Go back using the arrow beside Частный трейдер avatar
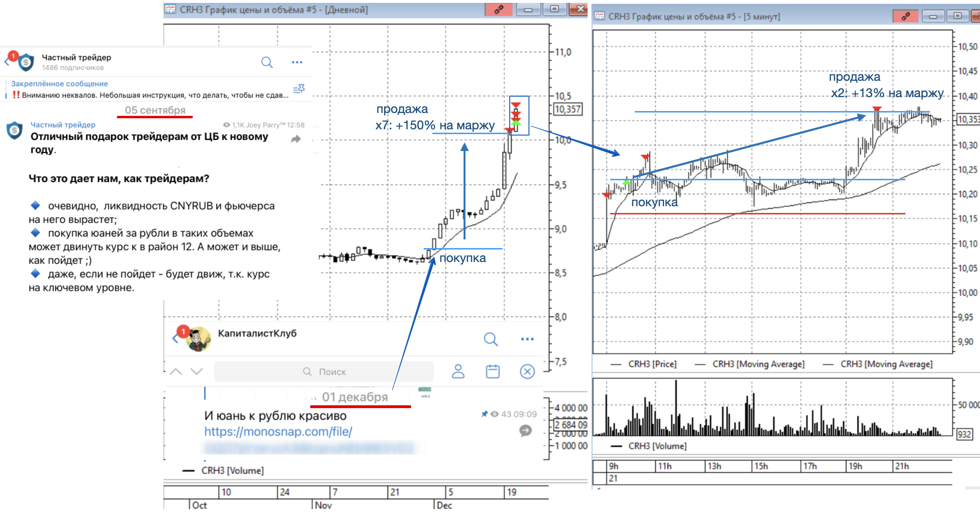The width and height of the screenshot is (980, 524). [x=7, y=62]
